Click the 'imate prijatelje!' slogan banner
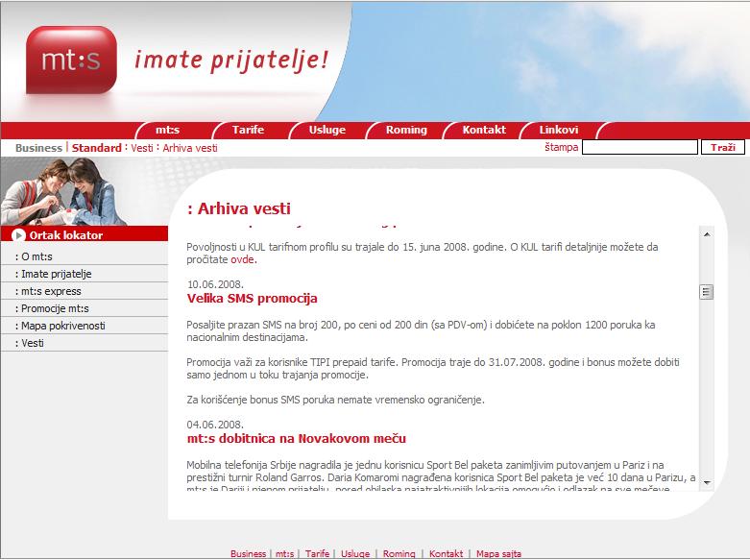 tap(231, 61)
